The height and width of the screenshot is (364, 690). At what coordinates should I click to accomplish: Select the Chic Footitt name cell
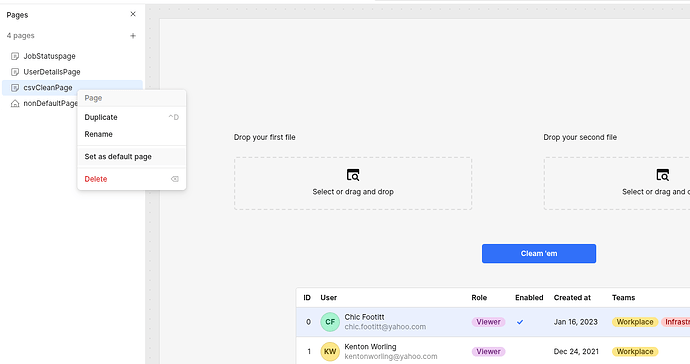tap(364, 317)
